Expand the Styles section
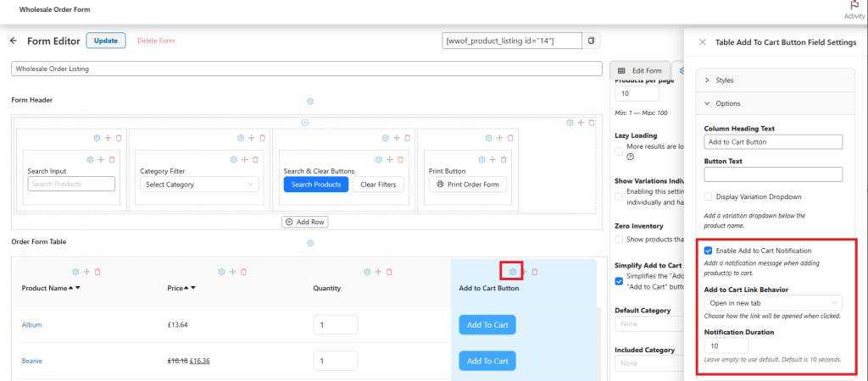Viewport: 868px width, 381px height. (774, 80)
